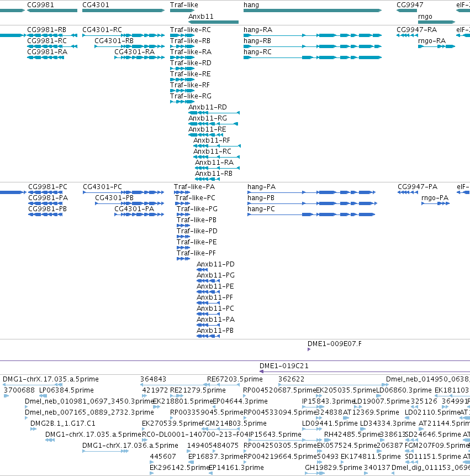This screenshot has width=470, height=476.
Task: Click EST RH42485.5prime label
Action: coord(352,435)
